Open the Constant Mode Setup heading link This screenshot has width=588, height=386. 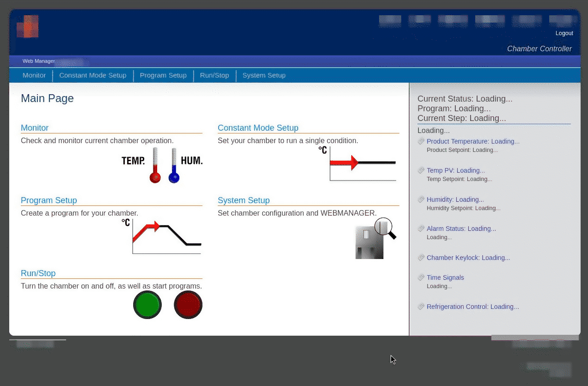click(x=258, y=128)
